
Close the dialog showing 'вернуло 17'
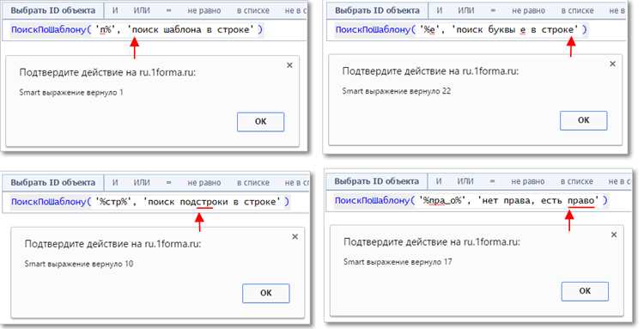(614, 235)
